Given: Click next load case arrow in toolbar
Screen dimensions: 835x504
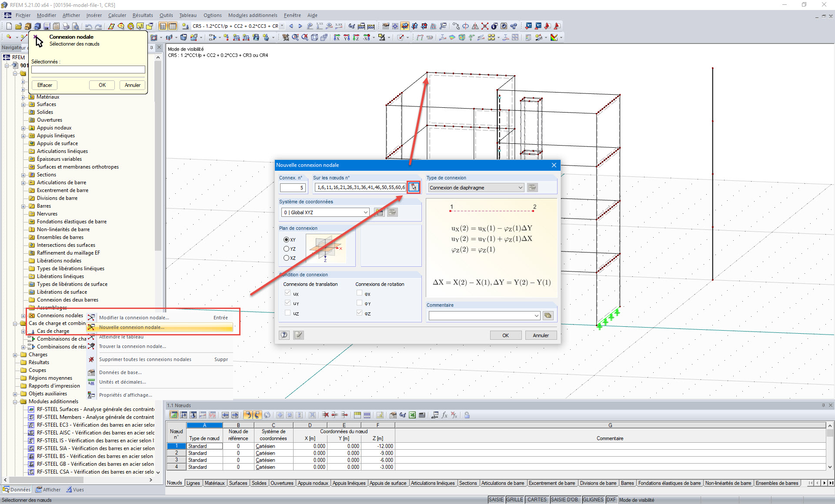Looking at the screenshot, I should click(x=300, y=26).
